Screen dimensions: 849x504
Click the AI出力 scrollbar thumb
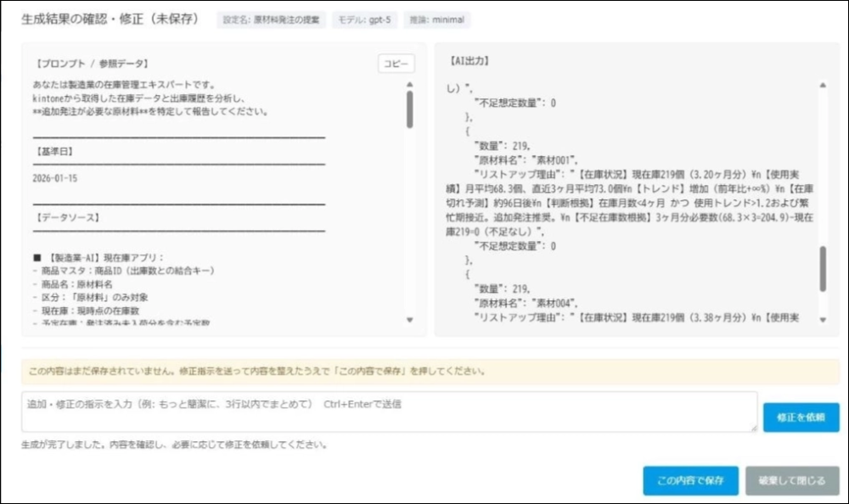823,269
